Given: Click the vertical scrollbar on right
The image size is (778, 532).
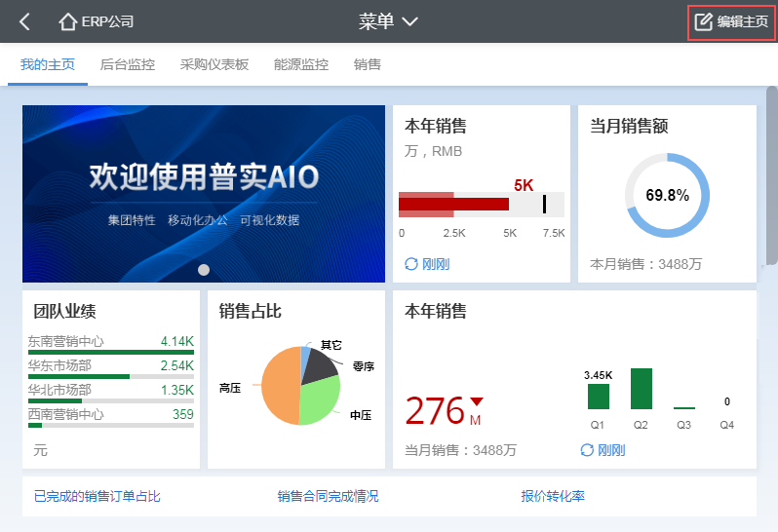Looking at the screenshot, I should tap(771, 175).
